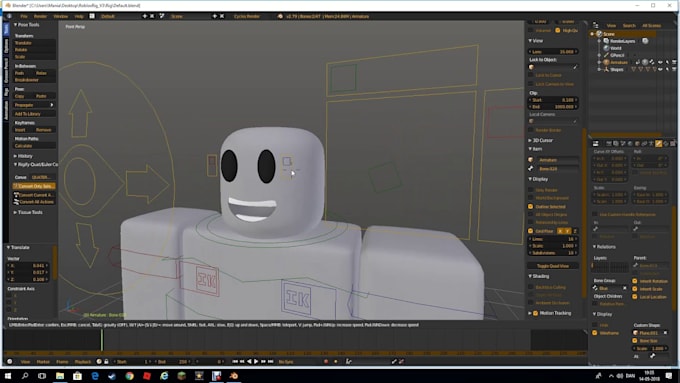Expand the 3D Cursor panel
This screenshot has width=680, height=383.
coord(540,140)
